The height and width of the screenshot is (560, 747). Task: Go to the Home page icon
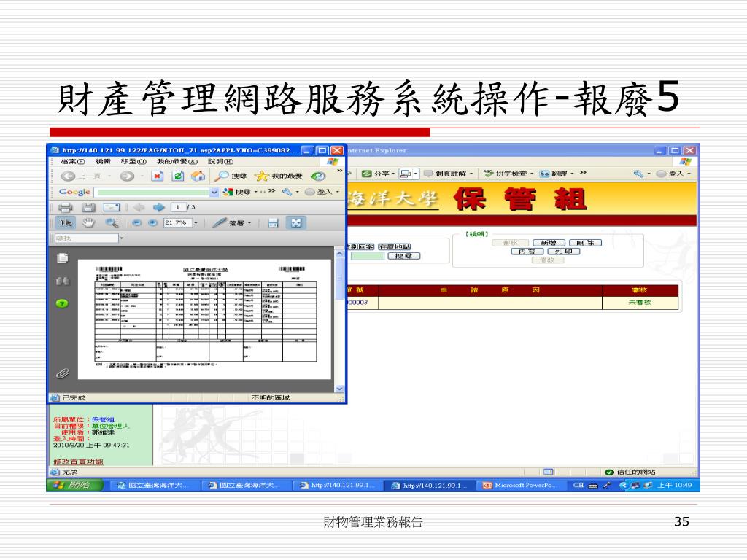coord(198,176)
